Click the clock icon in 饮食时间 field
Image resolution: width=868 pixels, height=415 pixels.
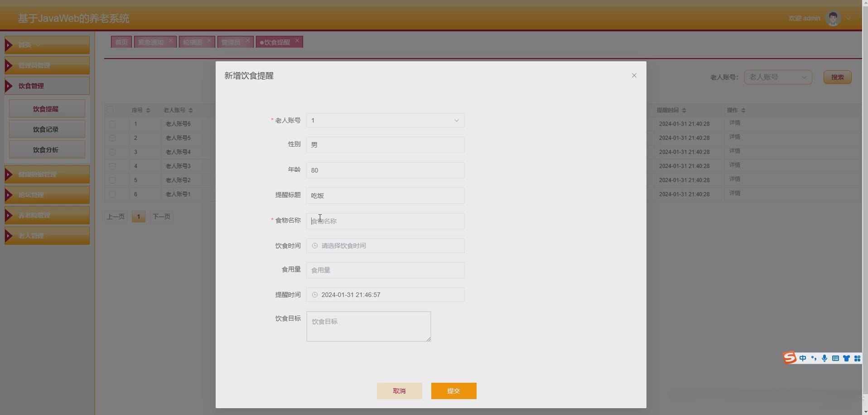pyautogui.click(x=315, y=245)
